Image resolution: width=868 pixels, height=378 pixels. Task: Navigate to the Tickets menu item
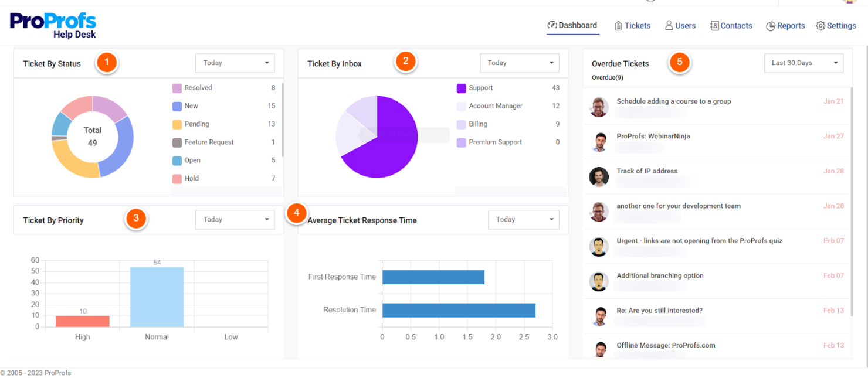[638, 25]
